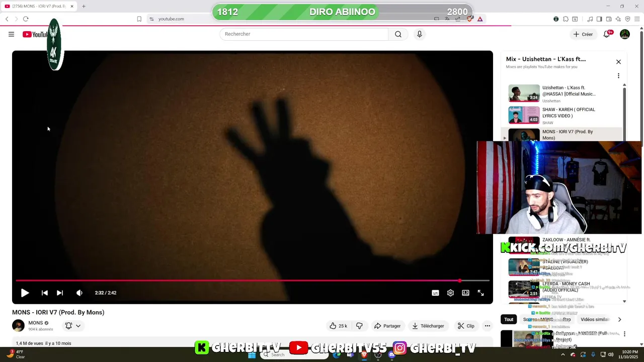The image size is (644, 362).
Task: Open the Mix playlist three-dot options
Action: coord(618,76)
